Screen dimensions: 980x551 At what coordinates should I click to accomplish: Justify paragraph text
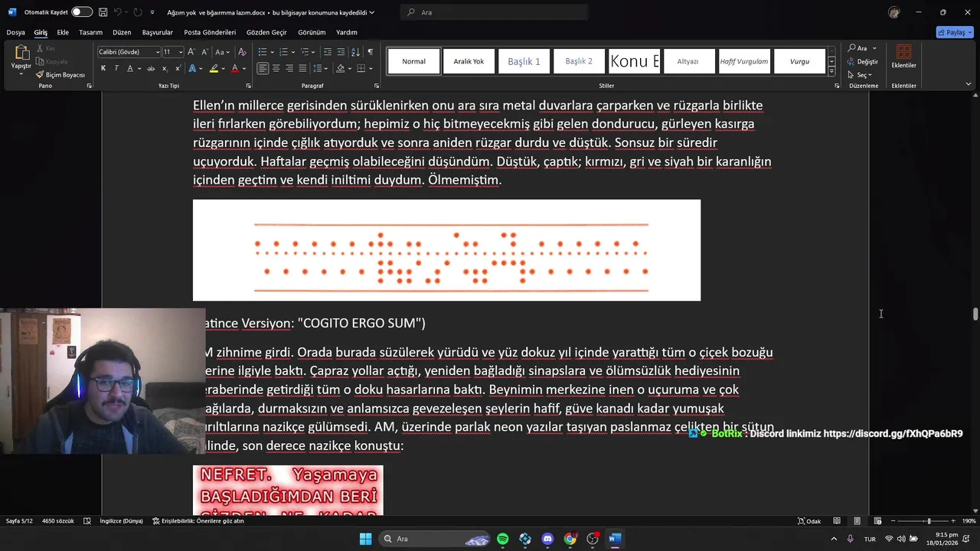[302, 68]
